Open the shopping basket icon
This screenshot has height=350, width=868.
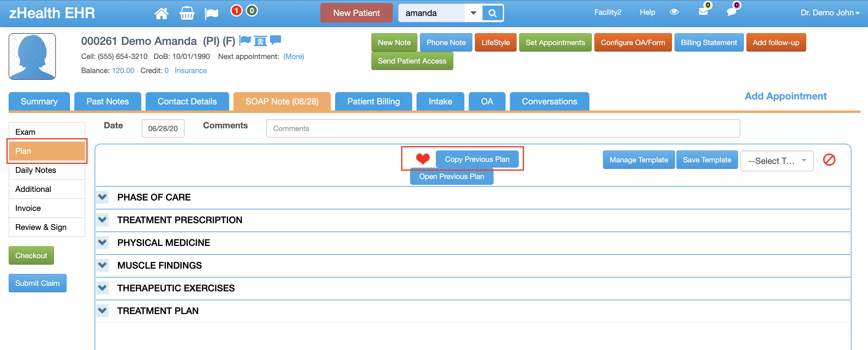coord(187,13)
